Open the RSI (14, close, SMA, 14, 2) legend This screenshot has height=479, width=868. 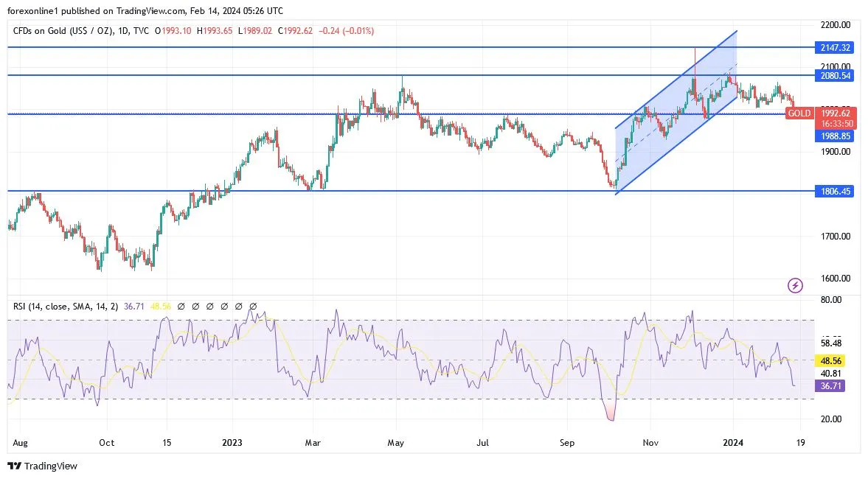pos(66,306)
